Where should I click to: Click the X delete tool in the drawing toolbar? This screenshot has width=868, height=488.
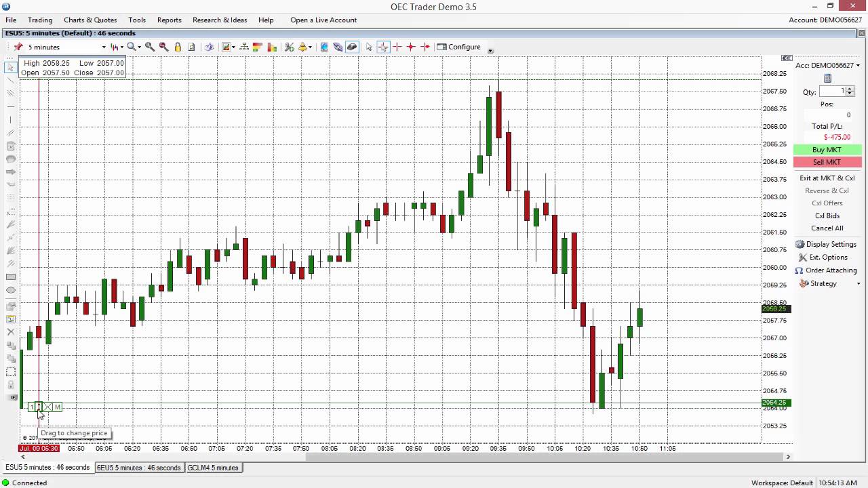tap(10, 333)
